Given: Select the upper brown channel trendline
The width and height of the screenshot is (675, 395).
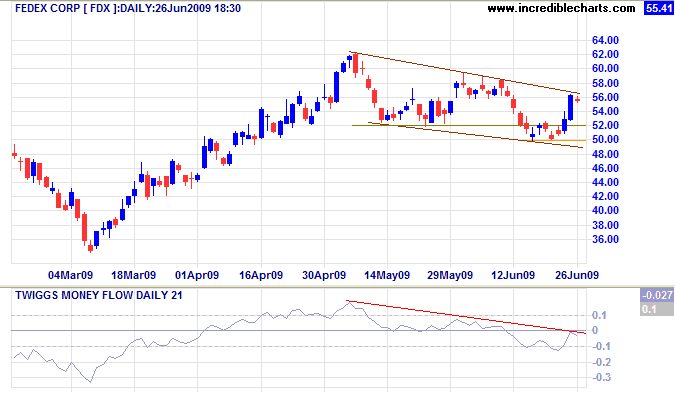Looking at the screenshot, I should click(465, 73).
